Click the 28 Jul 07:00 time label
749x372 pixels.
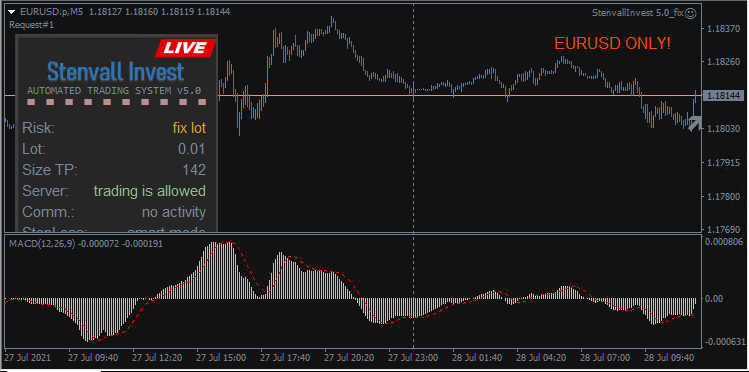coord(604,357)
